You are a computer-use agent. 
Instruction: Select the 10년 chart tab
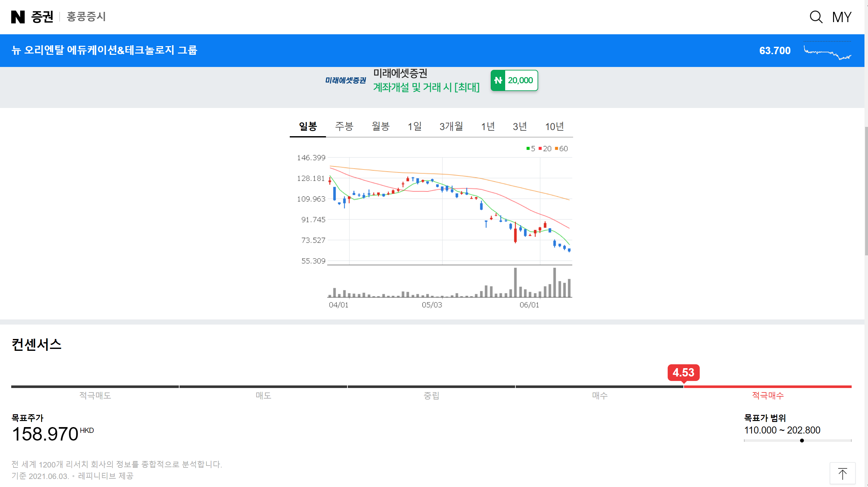[554, 127]
